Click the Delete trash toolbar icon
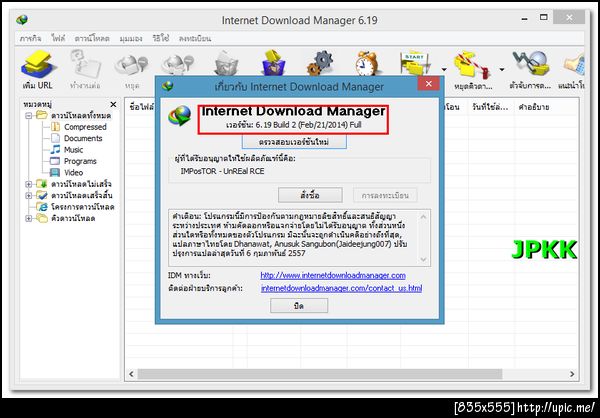This screenshot has width=600, height=418. tap(226, 63)
